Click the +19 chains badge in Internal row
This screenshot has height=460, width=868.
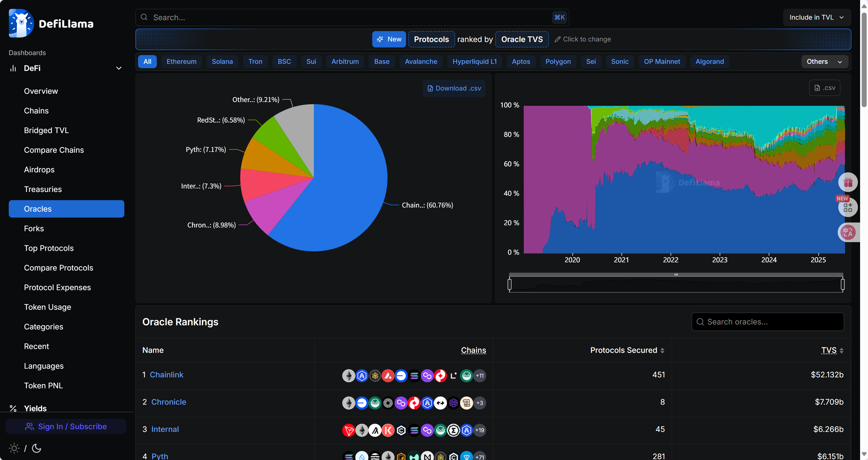click(480, 430)
